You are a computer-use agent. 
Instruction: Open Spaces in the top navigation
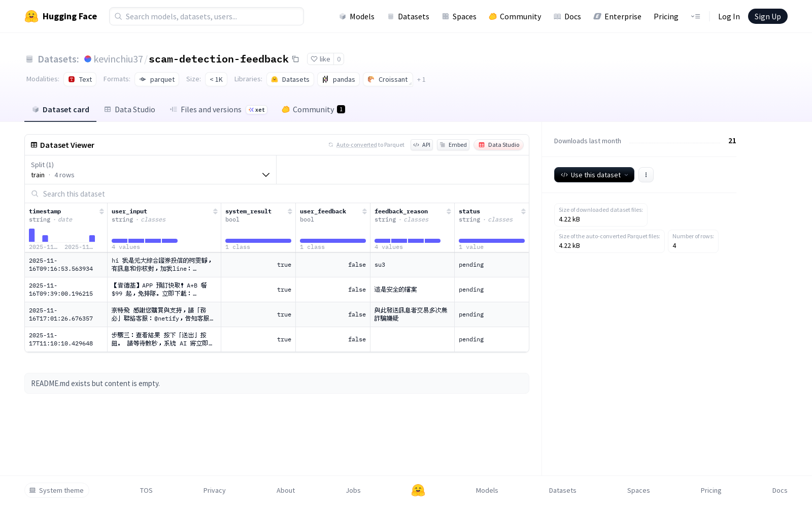pyautogui.click(x=459, y=16)
